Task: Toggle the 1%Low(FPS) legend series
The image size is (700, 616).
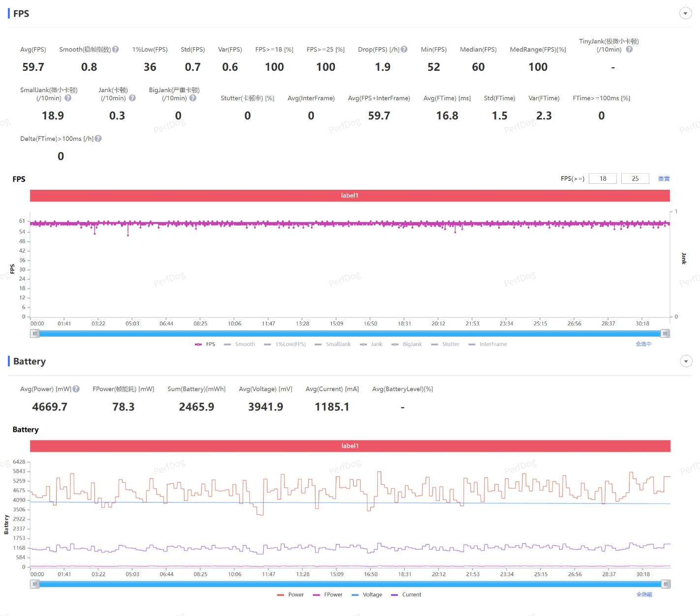Action: (285, 344)
